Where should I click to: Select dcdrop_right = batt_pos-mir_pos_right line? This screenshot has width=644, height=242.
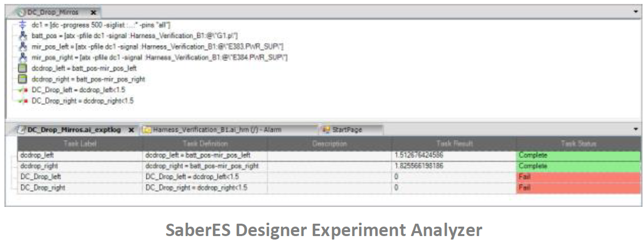[x=88, y=79]
